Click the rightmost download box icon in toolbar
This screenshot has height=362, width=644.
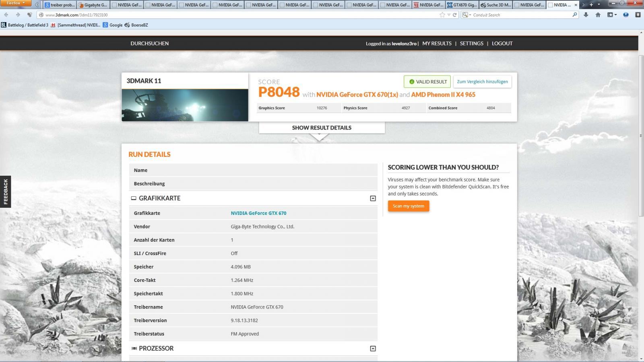pos(638,15)
